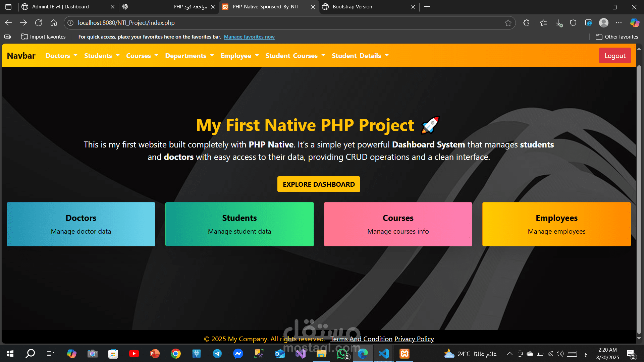This screenshot has height=362, width=644.
Task: Open Telegram from the taskbar
Action: 217,354
